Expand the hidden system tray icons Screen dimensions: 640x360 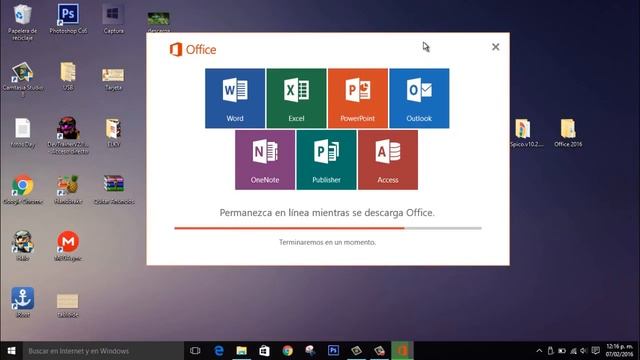coord(539,351)
